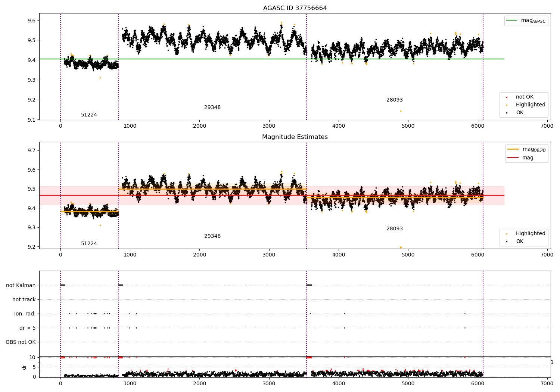The width and height of the screenshot is (560, 392).
Task: Click 'Highlighted' in the top plot legend
Action: [531, 105]
